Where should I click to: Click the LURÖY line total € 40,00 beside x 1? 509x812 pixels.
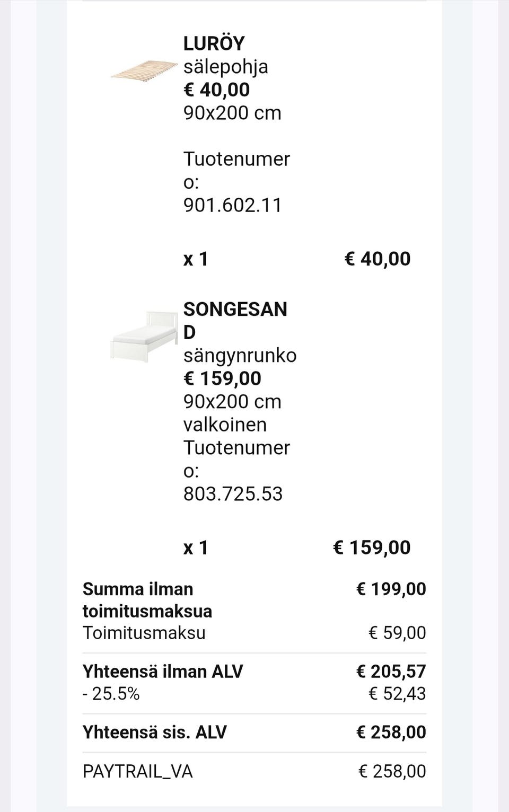(x=378, y=259)
